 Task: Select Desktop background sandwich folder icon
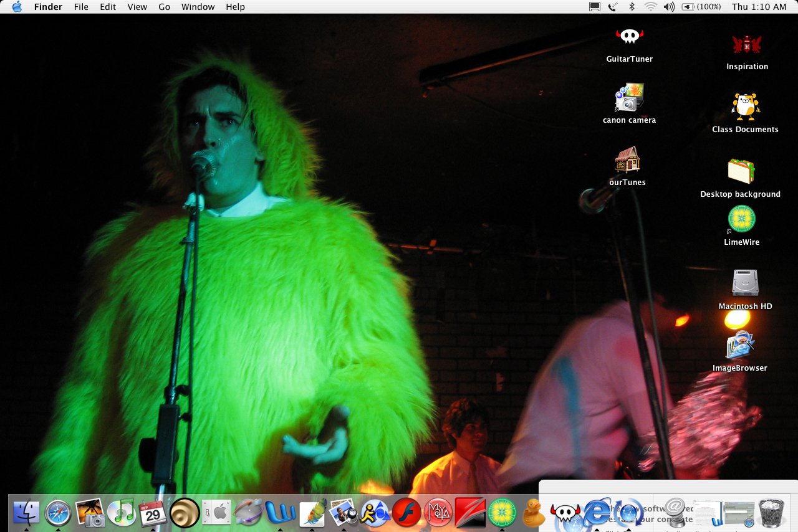tap(741, 171)
